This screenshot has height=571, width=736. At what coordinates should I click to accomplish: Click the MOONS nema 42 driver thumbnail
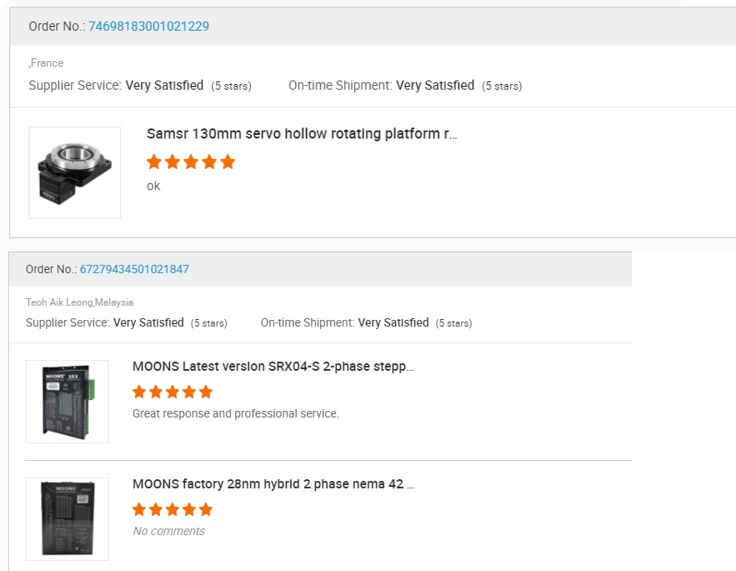(x=67, y=518)
